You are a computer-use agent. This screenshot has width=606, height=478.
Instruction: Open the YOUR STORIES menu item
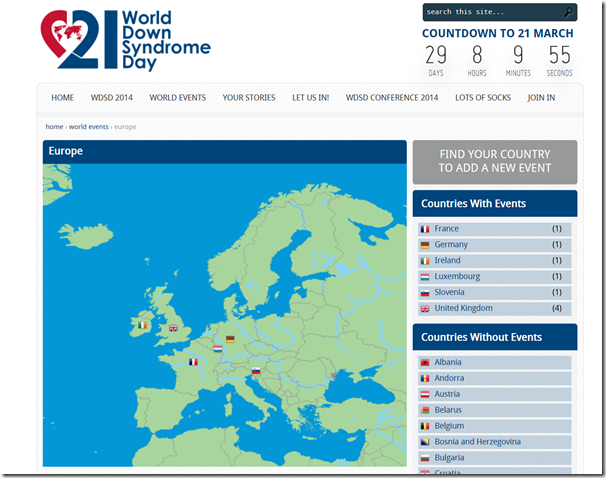coord(249,98)
